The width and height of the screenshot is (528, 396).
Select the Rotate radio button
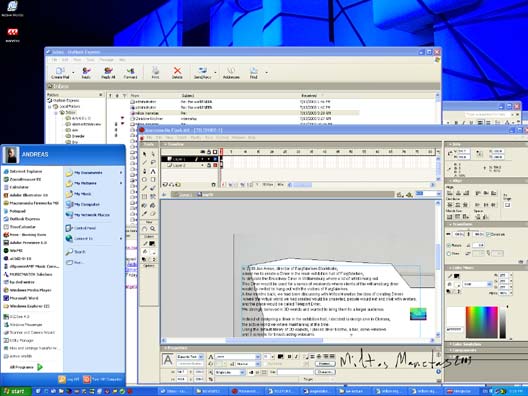click(x=449, y=245)
